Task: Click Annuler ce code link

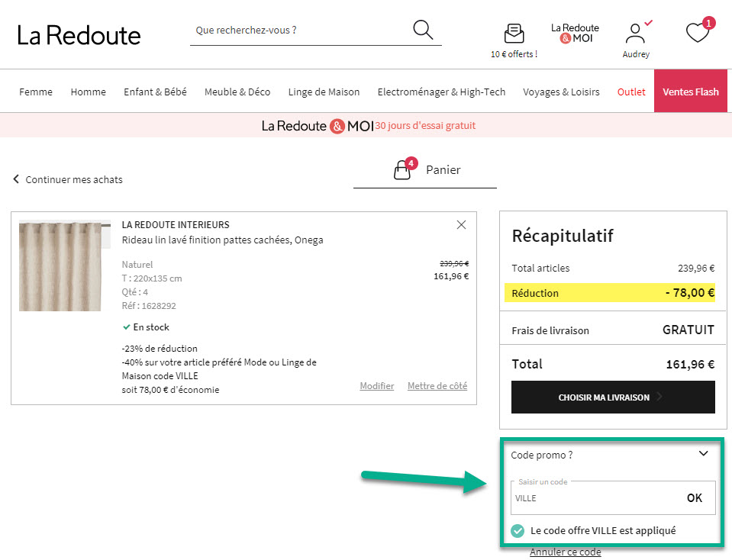Action: point(566,552)
